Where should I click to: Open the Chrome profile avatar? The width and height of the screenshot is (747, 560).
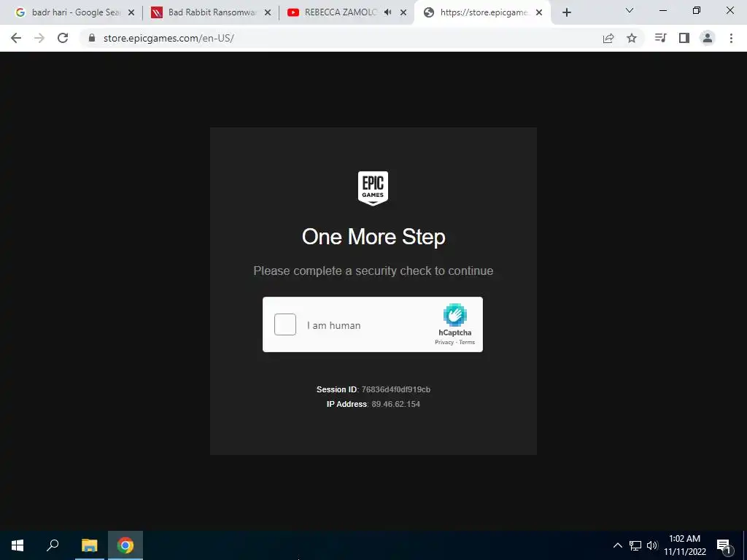[708, 38]
